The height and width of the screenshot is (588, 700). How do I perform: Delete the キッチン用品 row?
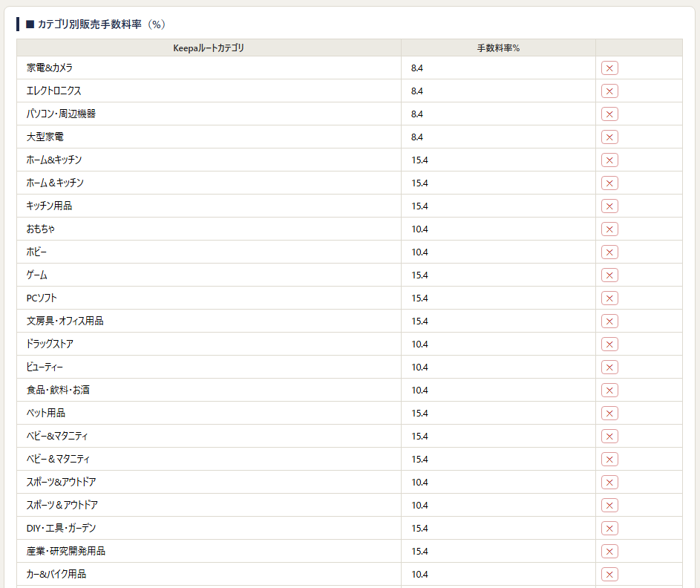point(609,206)
